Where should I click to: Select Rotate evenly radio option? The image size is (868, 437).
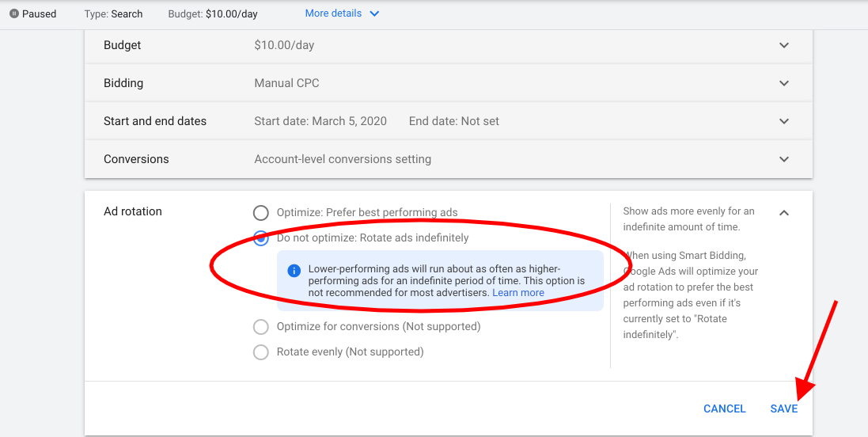[261, 351]
